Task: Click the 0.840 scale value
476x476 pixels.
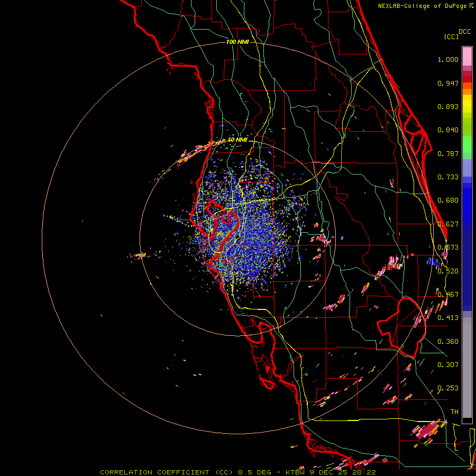Action: tap(448, 130)
